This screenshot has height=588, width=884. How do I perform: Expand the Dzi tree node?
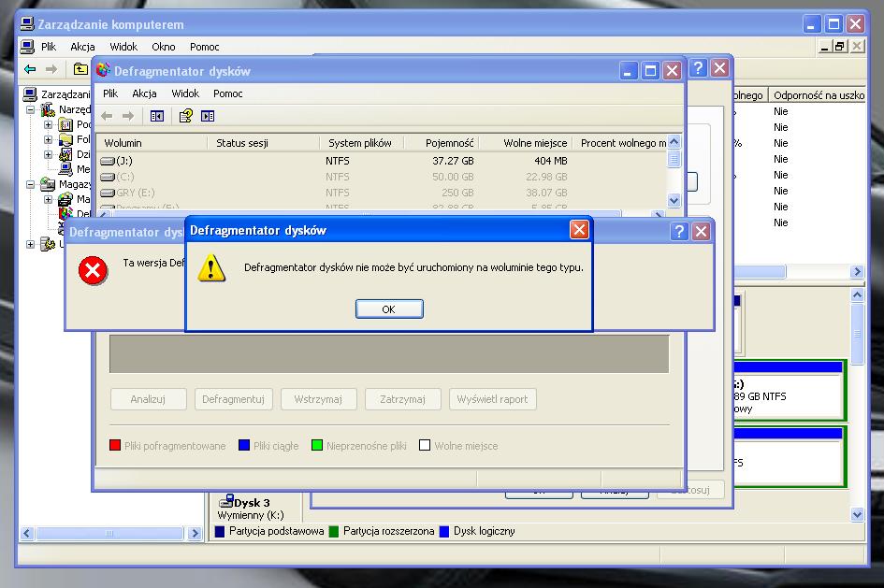click(49, 154)
